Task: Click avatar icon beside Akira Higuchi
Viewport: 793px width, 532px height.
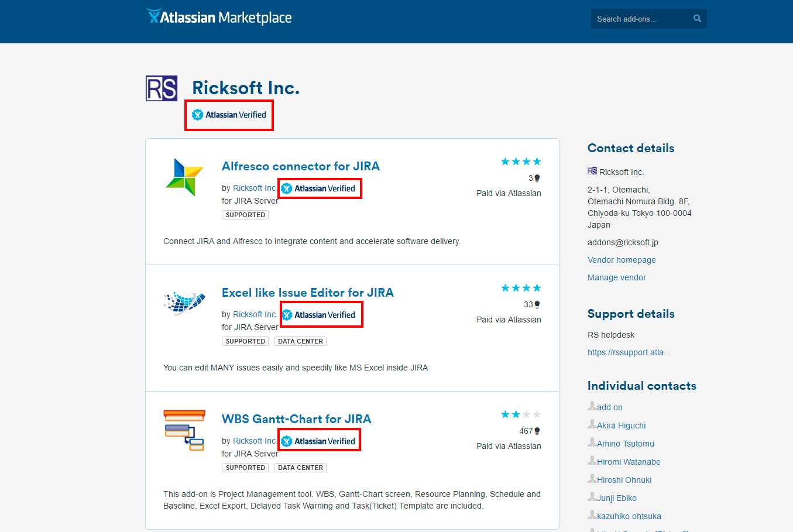Action: (x=592, y=424)
